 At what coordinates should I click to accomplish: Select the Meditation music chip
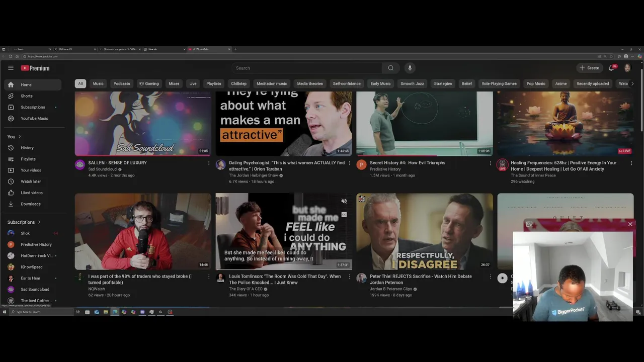coord(272,83)
